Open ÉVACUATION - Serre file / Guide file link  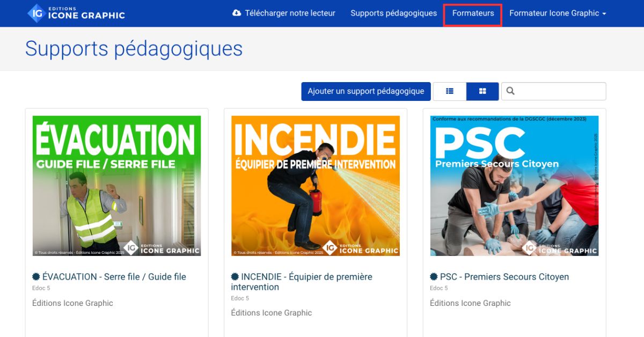114,277
